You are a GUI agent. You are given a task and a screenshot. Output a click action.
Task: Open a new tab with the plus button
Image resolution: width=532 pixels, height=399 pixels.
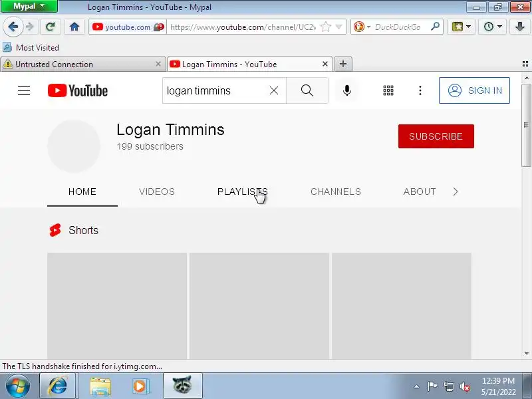[343, 64]
